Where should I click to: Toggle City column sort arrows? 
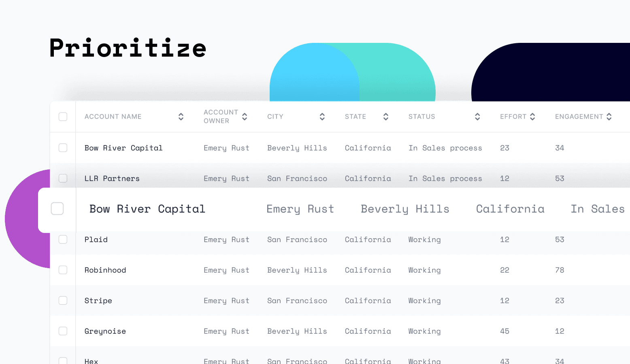(322, 116)
